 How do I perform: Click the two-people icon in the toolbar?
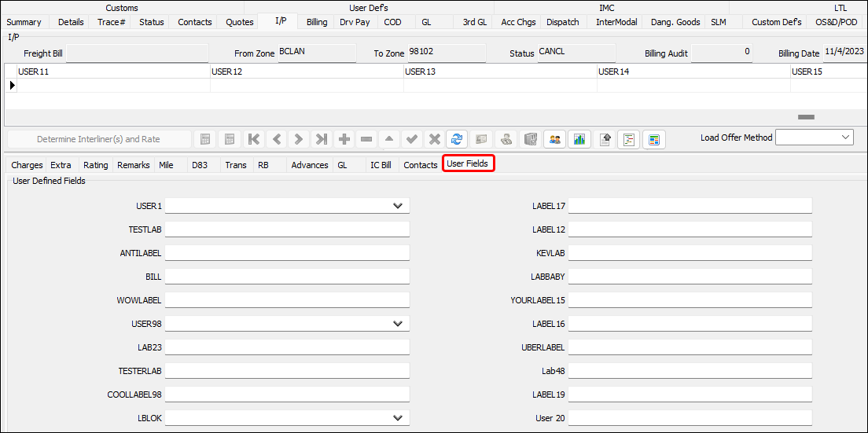coord(555,139)
